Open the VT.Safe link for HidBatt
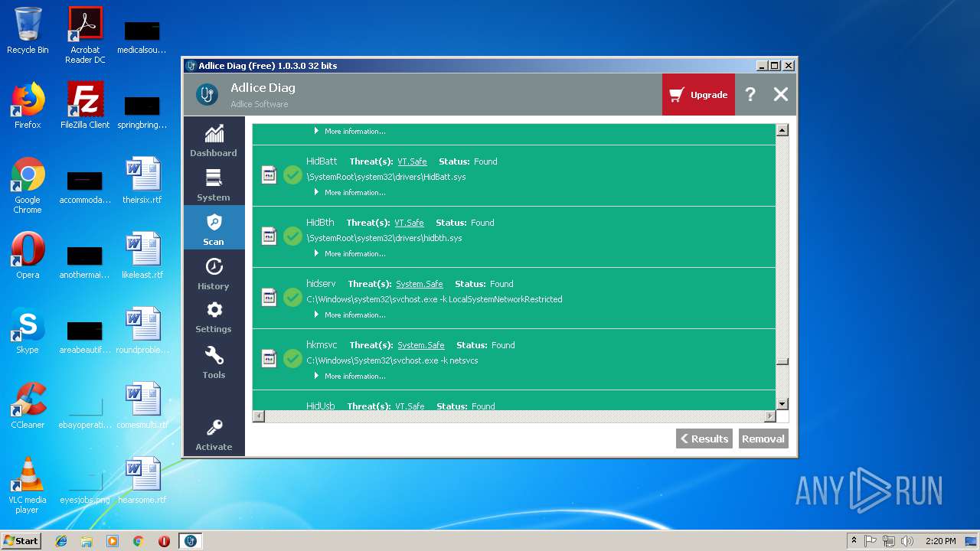This screenshot has height=551, width=980. click(x=412, y=161)
